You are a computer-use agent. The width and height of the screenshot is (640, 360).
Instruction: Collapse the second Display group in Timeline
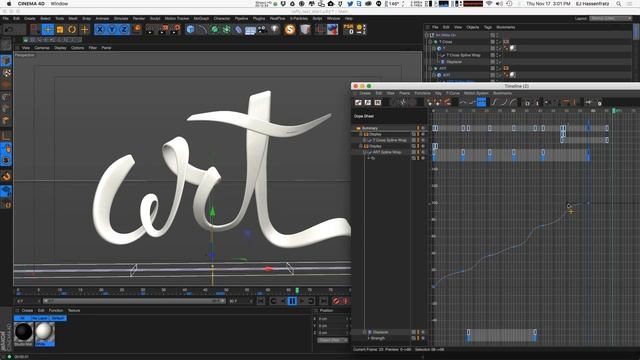click(361, 146)
